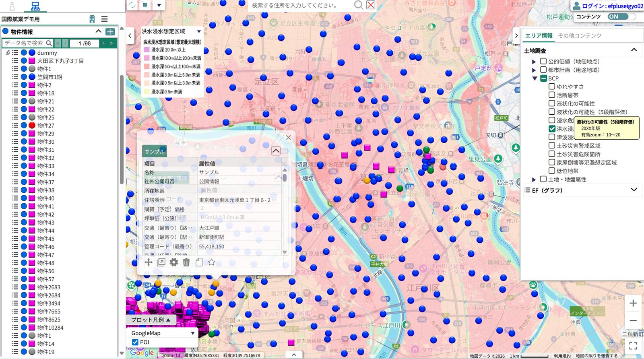Click the green plus button in 物件情報
This screenshot has height=359, width=644.
click(x=110, y=31)
